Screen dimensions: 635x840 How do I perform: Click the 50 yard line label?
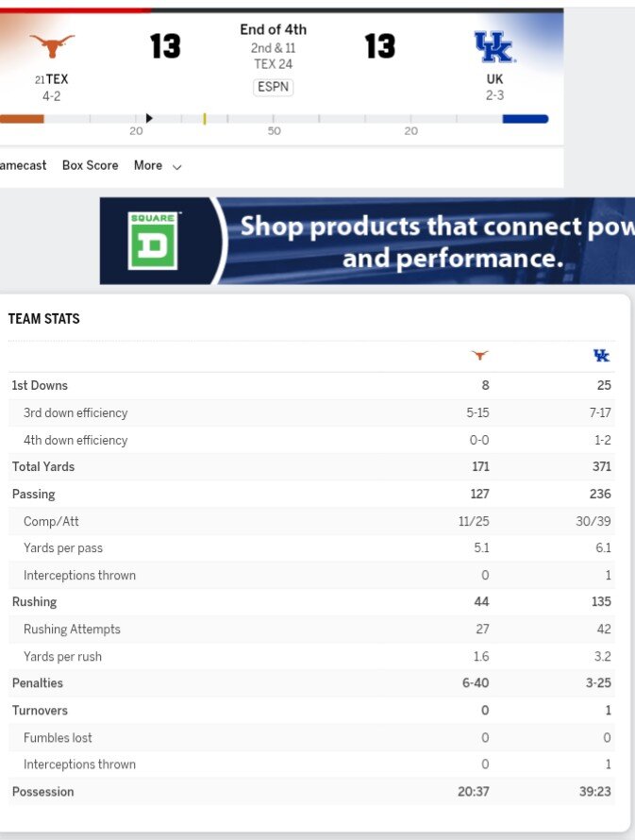(x=274, y=131)
